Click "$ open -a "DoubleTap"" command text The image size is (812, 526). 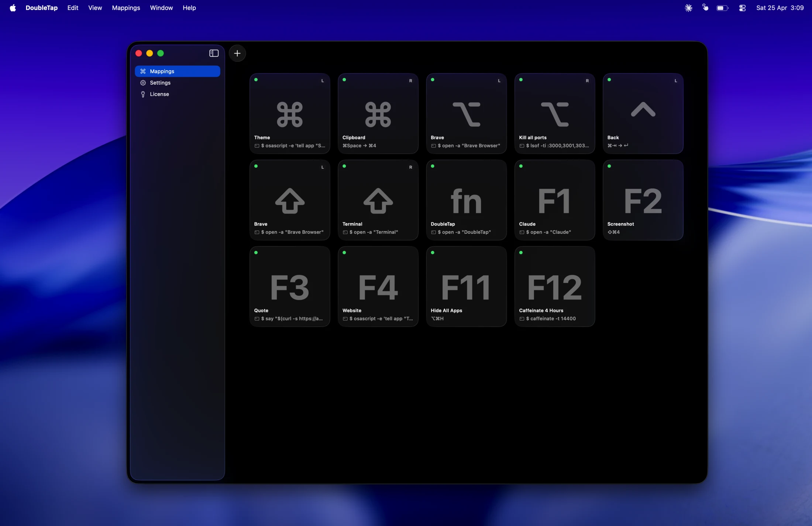point(464,232)
